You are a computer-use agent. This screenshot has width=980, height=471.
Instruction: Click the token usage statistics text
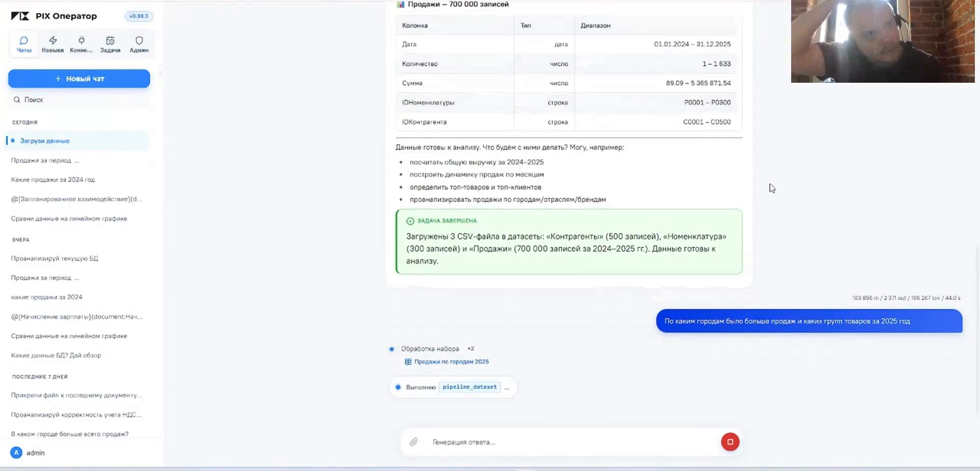click(906, 298)
